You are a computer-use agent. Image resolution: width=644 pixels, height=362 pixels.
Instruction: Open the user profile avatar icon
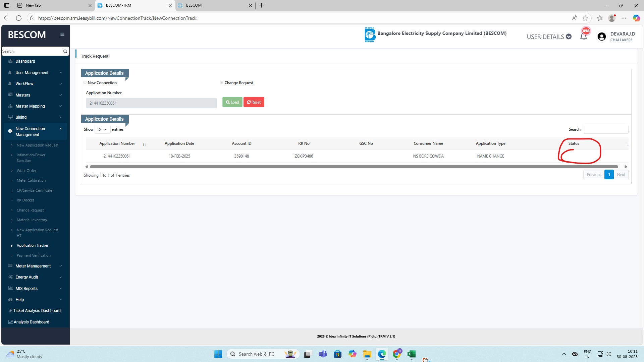click(602, 37)
